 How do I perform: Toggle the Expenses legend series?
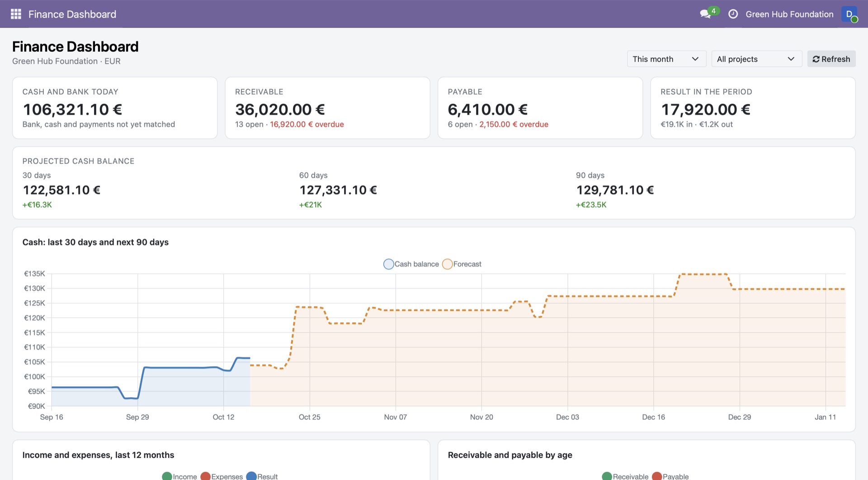coord(222,476)
